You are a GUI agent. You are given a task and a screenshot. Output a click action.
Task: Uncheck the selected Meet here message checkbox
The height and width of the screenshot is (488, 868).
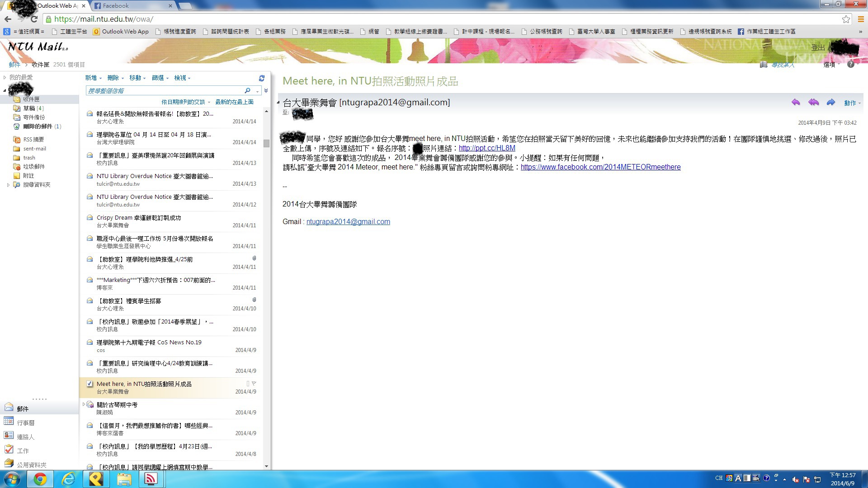90,384
